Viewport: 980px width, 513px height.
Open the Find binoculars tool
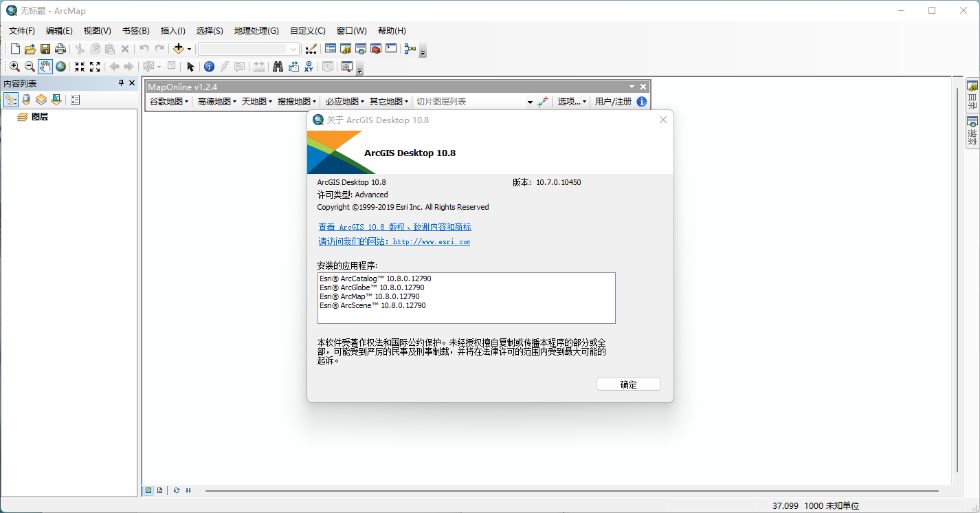point(278,67)
